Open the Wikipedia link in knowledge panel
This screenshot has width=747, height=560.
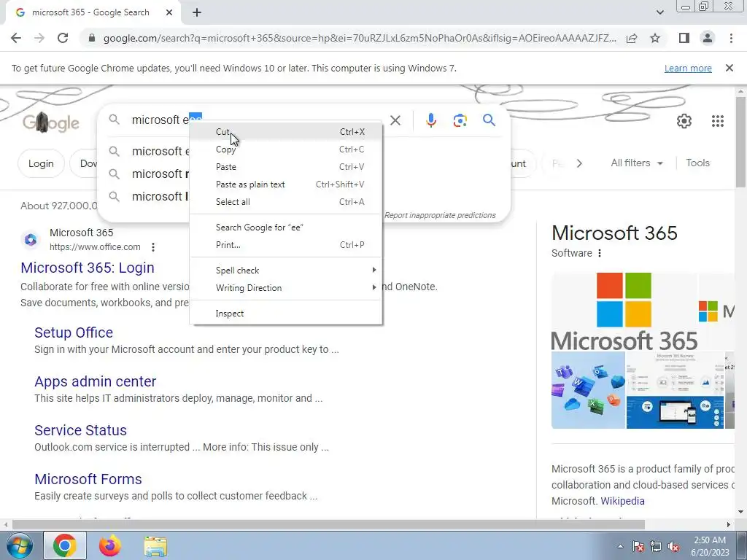[x=622, y=501]
